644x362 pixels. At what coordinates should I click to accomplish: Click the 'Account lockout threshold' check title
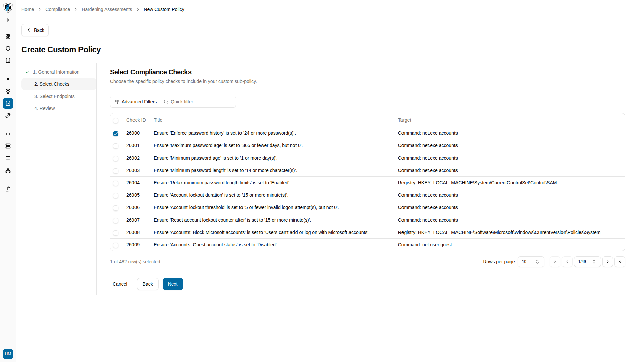tap(246, 207)
